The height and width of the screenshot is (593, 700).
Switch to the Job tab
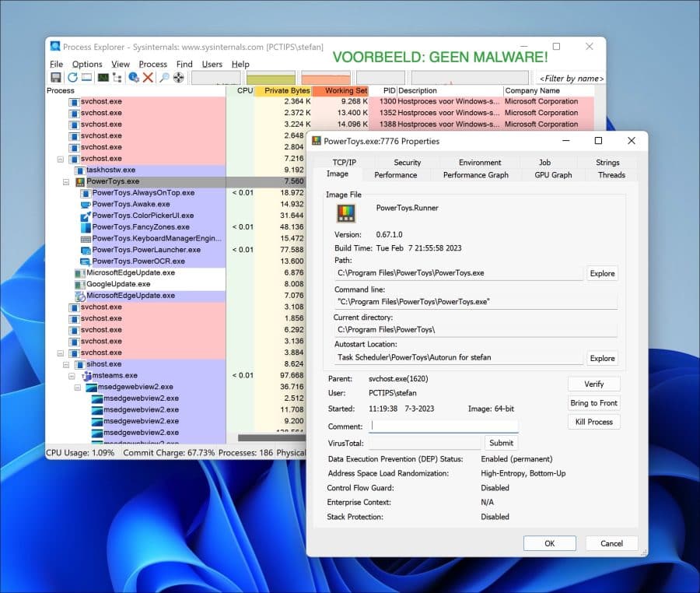[544, 163]
